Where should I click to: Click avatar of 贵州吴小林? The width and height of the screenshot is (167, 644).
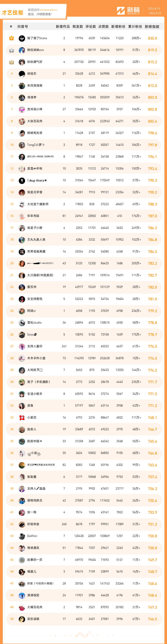point(22,109)
